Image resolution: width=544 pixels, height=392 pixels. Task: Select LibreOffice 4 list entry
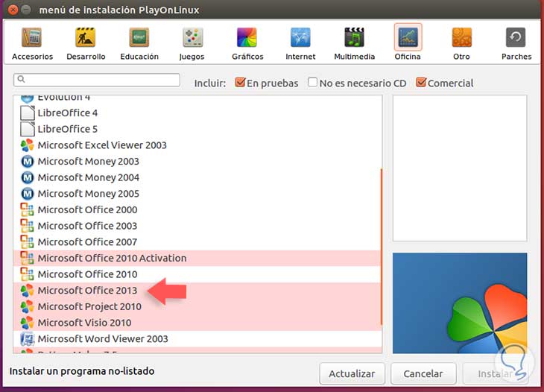pos(197,113)
